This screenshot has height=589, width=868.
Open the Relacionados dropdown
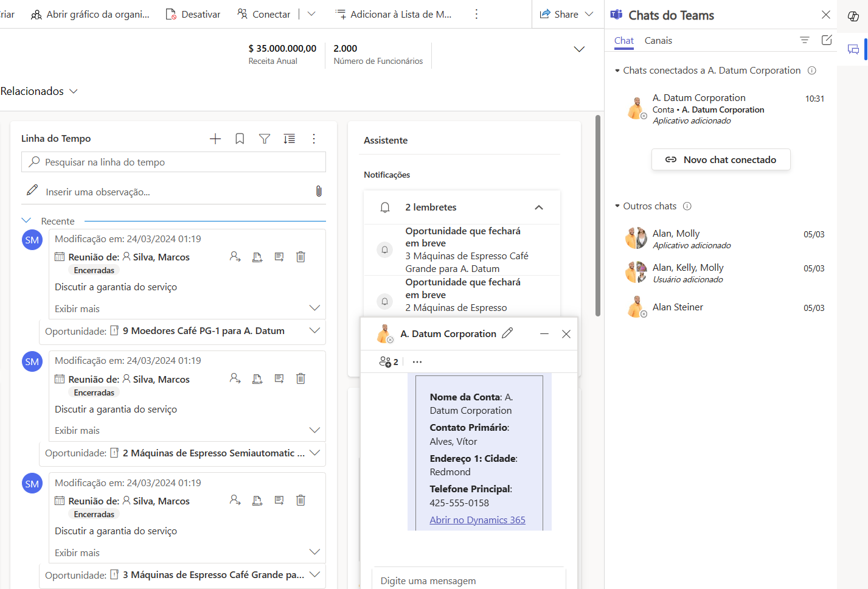tap(39, 91)
